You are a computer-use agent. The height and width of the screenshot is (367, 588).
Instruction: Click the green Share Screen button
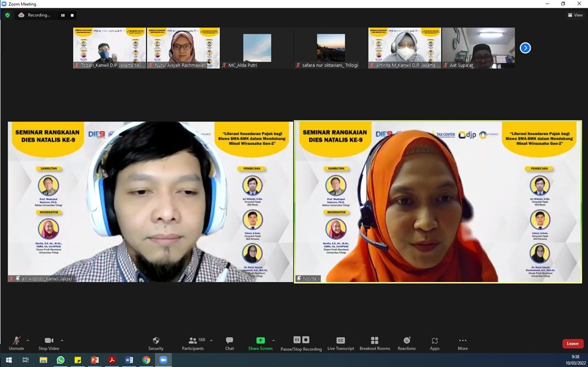click(x=261, y=343)
